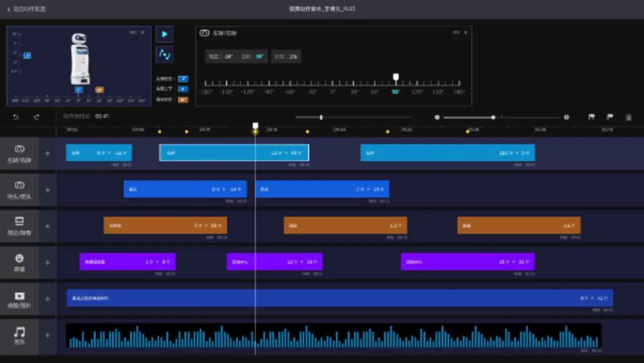Click the robot image in the preview

point(80,58)
